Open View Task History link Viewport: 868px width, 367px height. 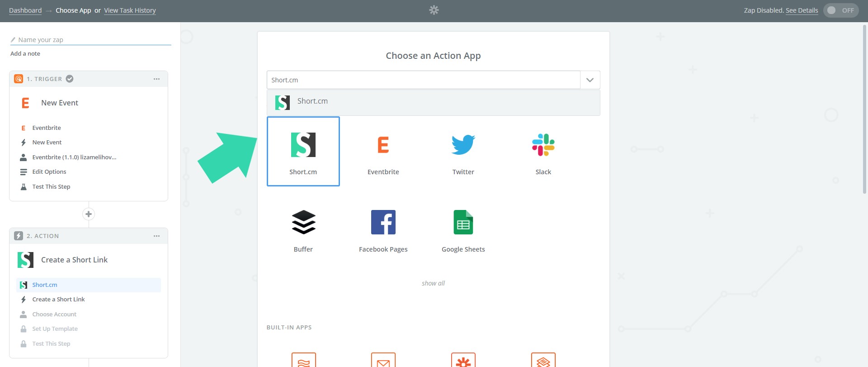pyautogui.click(x=130, y=10)
